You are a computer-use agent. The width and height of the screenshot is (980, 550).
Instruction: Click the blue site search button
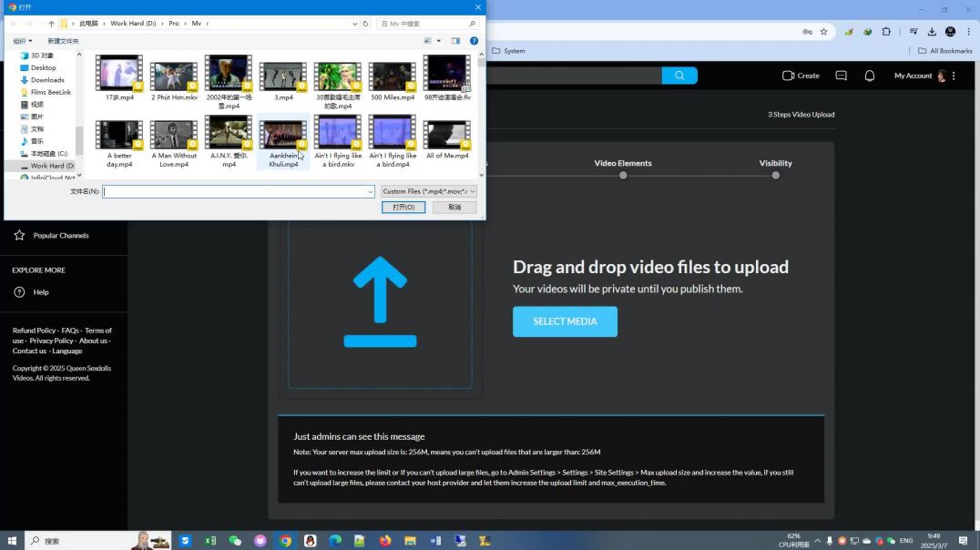(x=679, y=76)
